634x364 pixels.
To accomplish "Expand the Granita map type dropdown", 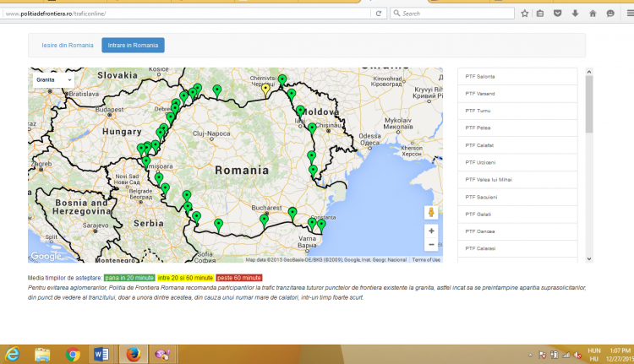I will pyautogui.click(x=53, y=79).
